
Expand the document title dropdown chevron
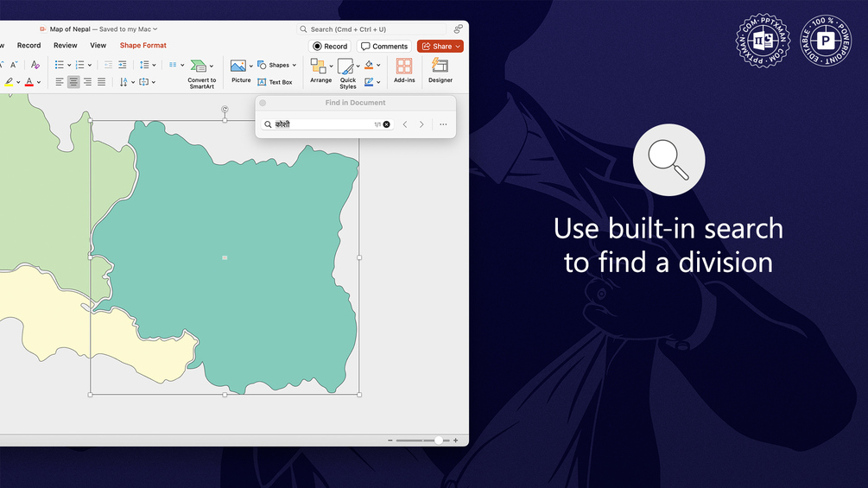pyautogui.click(x=155, y=29)
